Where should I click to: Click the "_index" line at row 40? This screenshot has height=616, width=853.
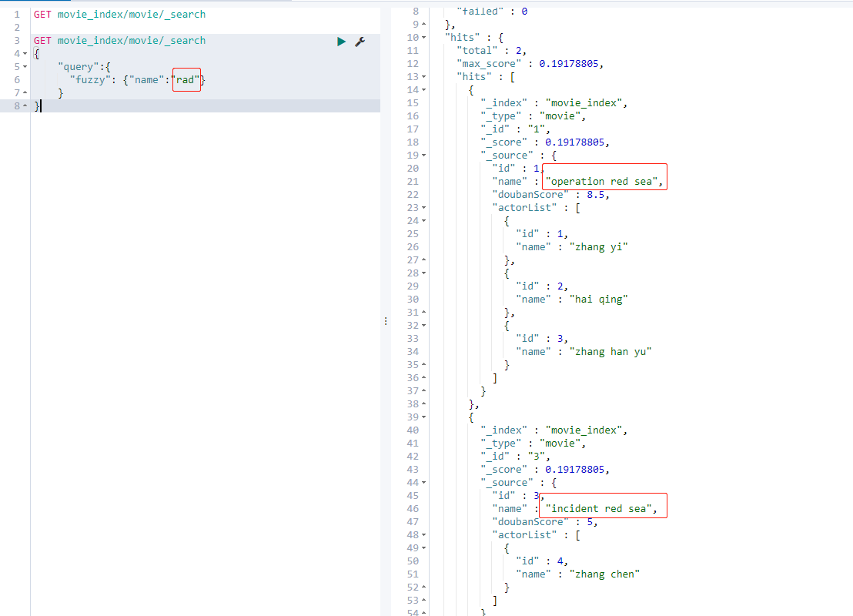(554, 430)
